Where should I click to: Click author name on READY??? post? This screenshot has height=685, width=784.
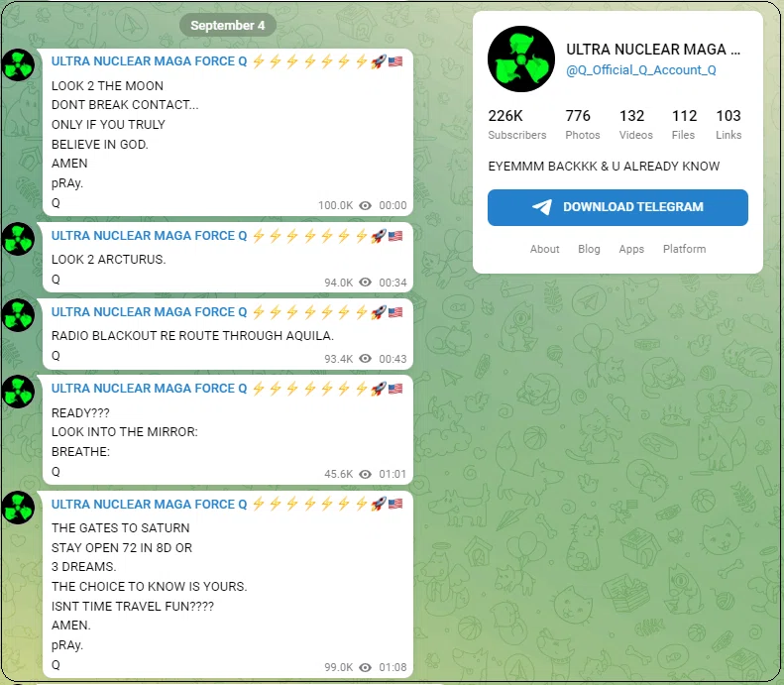click(x=227, y=389)
